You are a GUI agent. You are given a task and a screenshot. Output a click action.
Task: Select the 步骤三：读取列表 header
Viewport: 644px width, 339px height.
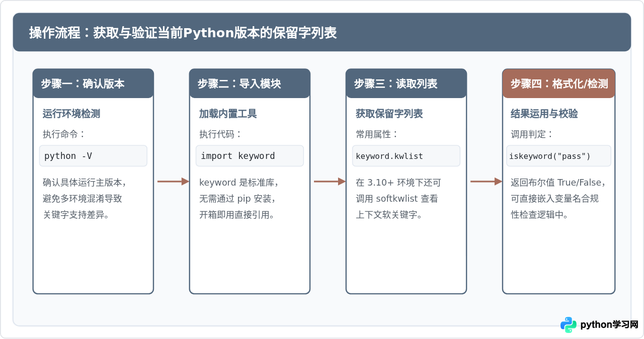[406, 83]
